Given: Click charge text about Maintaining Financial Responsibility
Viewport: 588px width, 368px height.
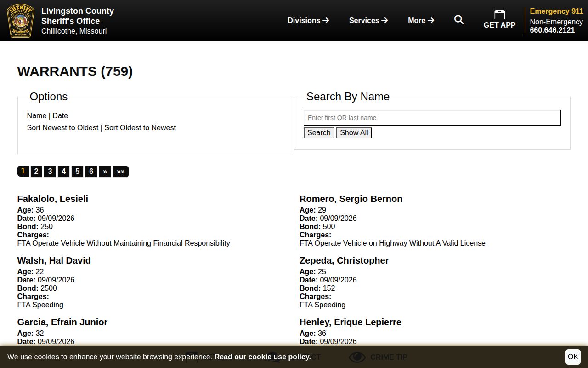Looking at the screenshot, I should pos(124,243).
